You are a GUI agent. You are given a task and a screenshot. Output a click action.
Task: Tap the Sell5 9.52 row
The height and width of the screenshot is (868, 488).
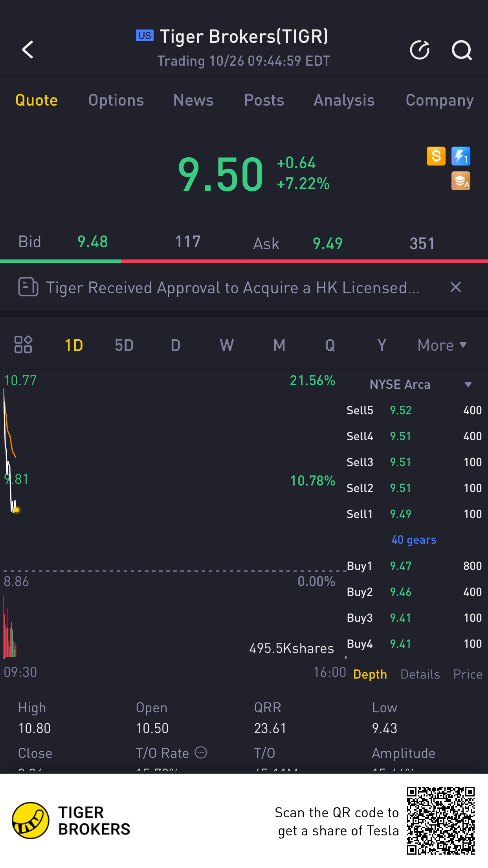pyautogui.click(x=414, y=410)
